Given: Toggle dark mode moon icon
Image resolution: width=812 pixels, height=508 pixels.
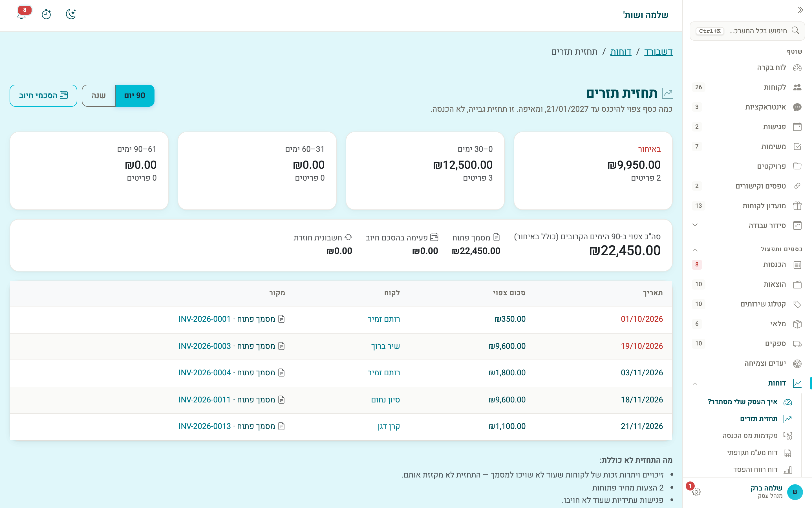Looking at the screenshot, I should click(x=71, y=14).
